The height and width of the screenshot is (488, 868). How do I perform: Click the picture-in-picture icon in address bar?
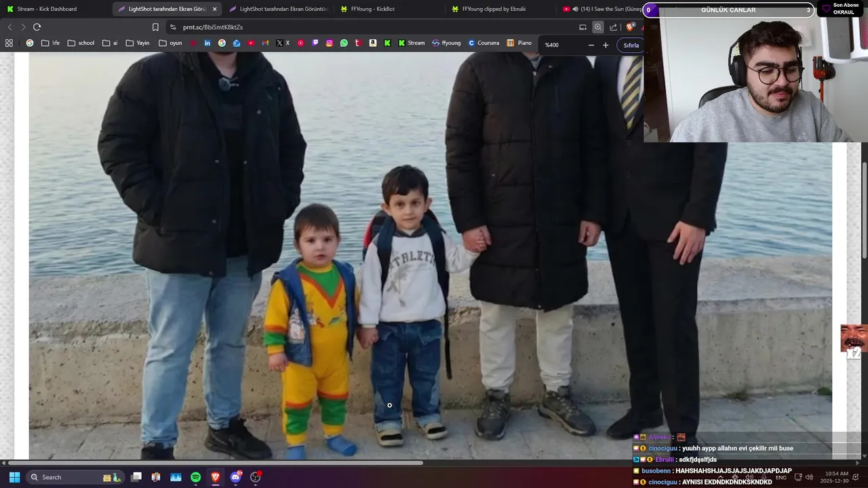pyautogui.click(x=583, y=27)
